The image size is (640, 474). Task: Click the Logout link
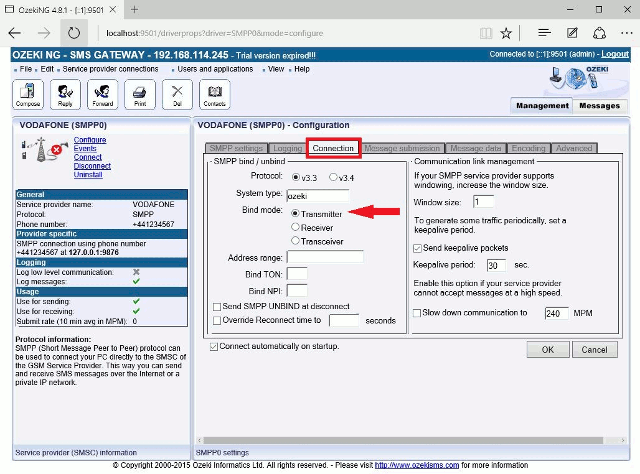click(x=615, y=54)
